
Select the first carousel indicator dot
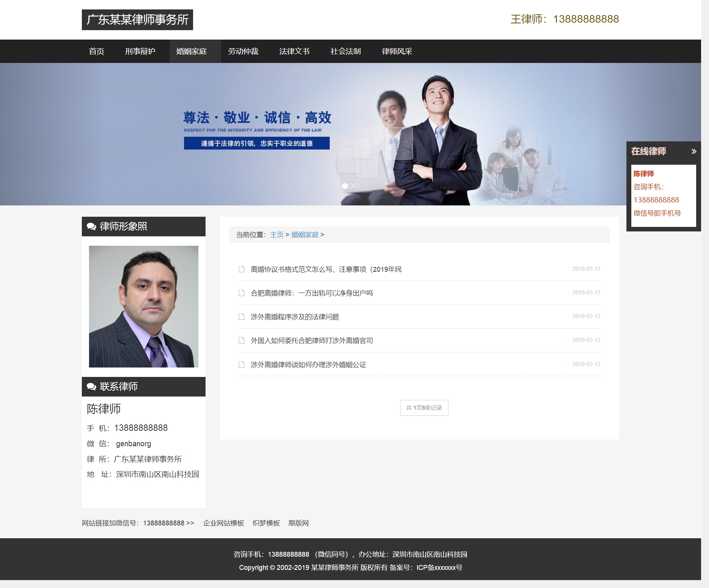click(x=344, y=185)
